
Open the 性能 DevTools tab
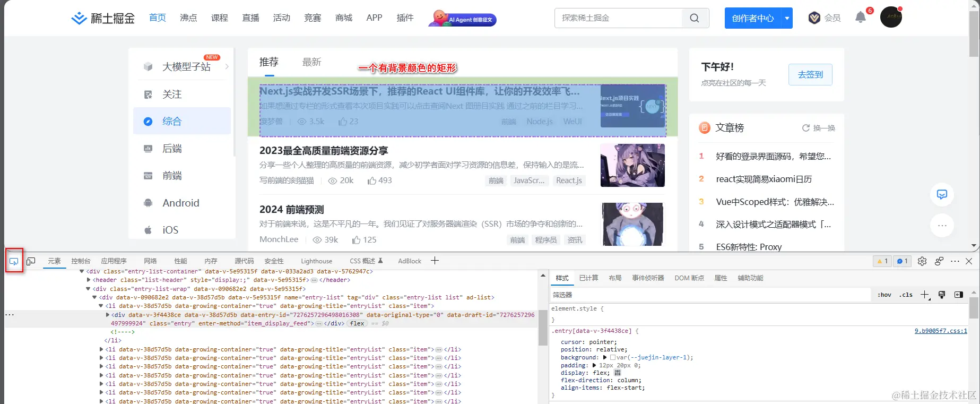[x=180, y=261]
